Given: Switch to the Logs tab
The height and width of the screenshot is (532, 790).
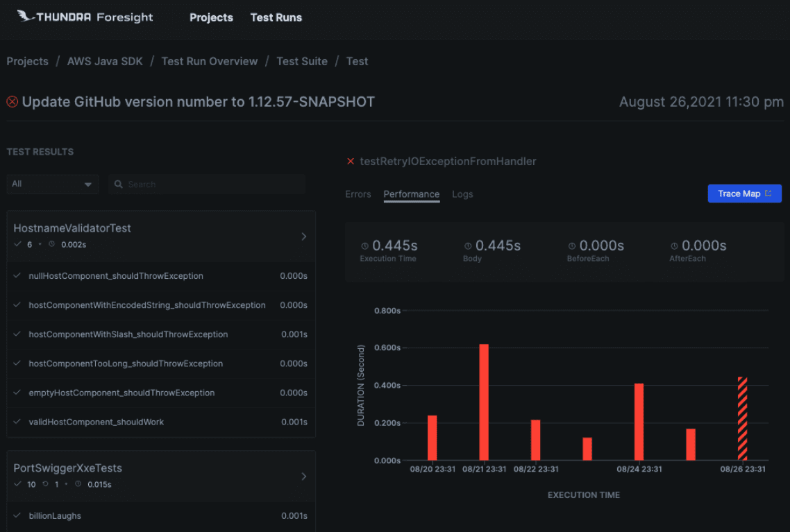Looking at the screenshot, I should click(462, 194).
